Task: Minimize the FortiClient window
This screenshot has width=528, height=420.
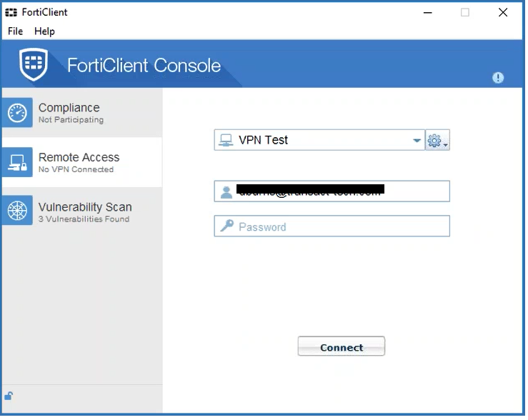Action: tap(427, 13)
